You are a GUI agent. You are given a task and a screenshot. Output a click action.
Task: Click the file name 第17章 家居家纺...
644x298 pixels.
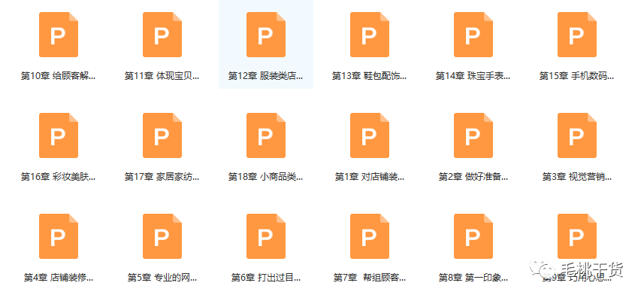tap(162, 177)
